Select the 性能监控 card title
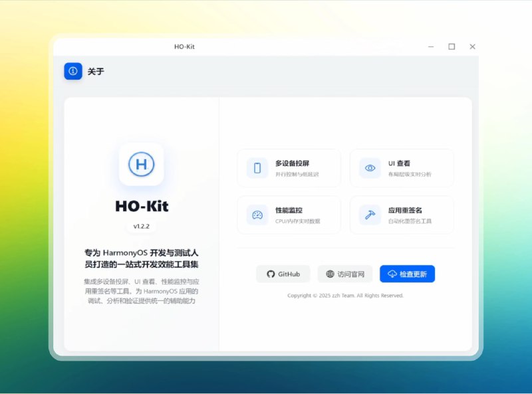 289,210
